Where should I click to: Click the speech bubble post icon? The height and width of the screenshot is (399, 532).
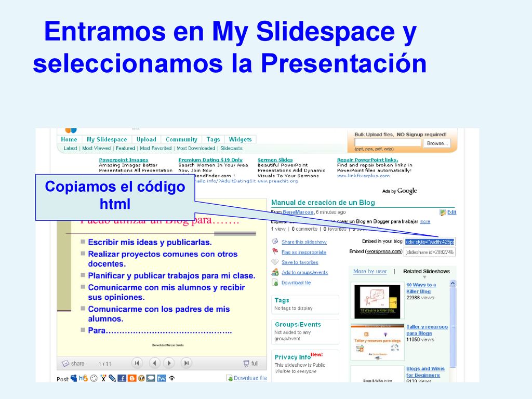click(151, 378)
